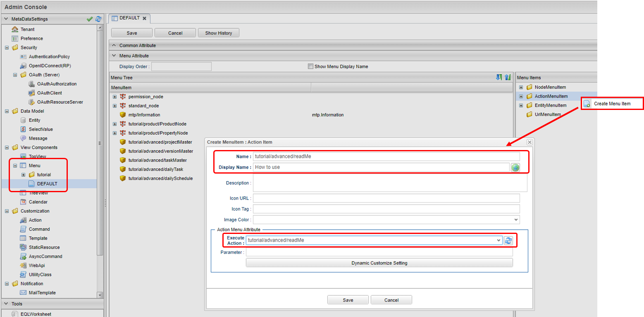Open AsyncCommand under Customization

point(45,257)
